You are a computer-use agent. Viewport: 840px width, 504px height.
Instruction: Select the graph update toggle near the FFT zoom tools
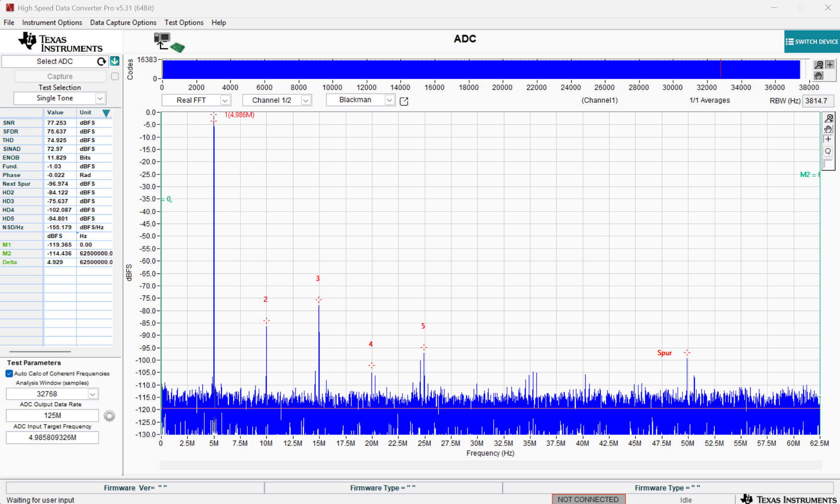[828, 151]
